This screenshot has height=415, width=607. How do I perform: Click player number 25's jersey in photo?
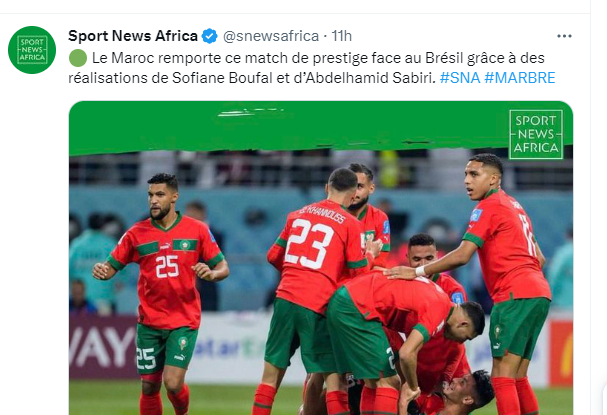pos(167,271)
